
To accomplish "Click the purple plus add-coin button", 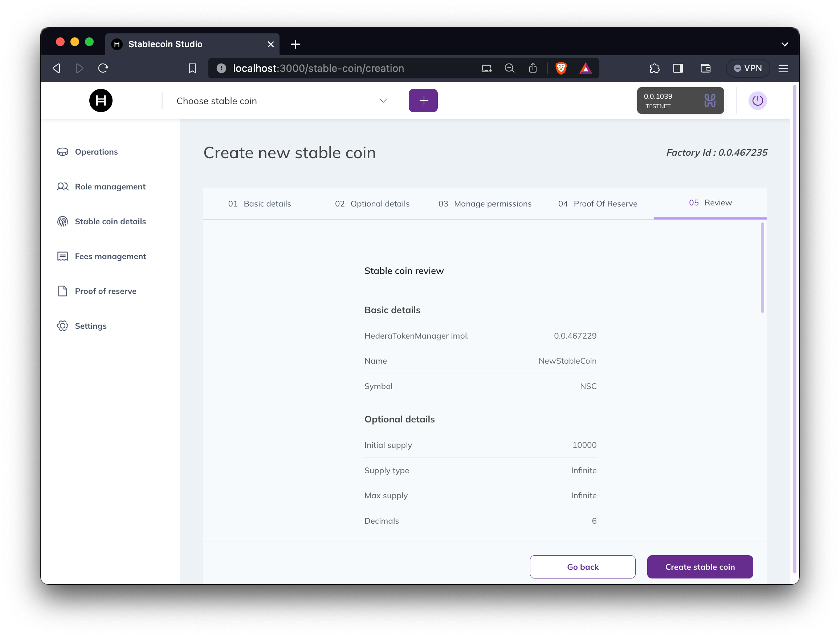I will [x=423, y=101].
